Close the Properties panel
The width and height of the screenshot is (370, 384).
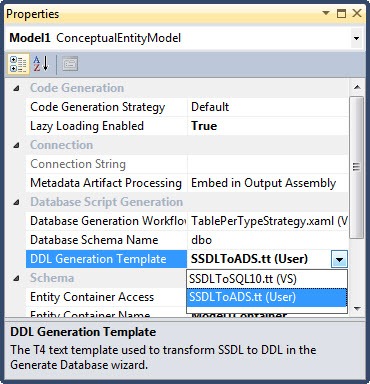pos(357,13)
